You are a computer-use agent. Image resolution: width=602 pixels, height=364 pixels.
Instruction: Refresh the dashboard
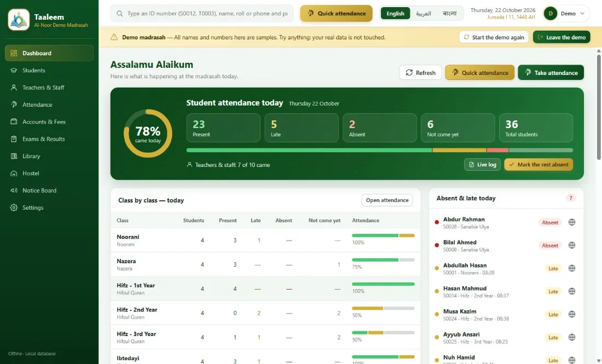click(x=420, y=73)
